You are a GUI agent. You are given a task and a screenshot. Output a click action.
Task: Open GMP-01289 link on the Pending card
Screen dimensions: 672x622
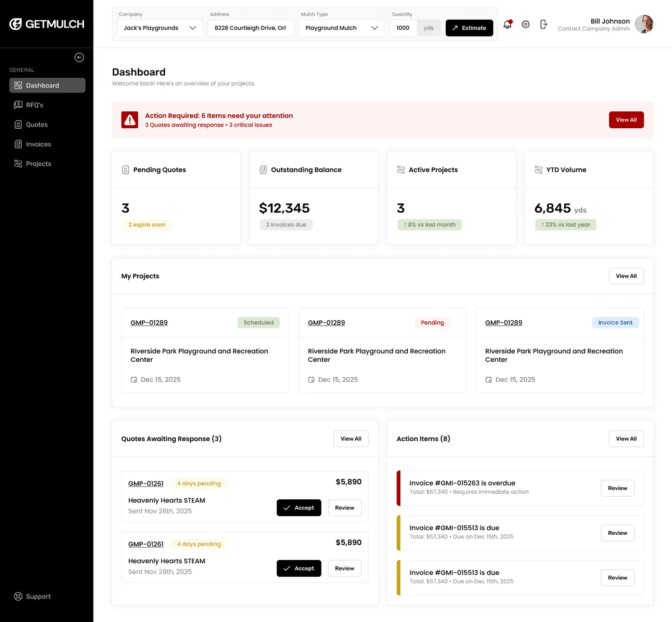pyautogui.click(x=326, y=322)
